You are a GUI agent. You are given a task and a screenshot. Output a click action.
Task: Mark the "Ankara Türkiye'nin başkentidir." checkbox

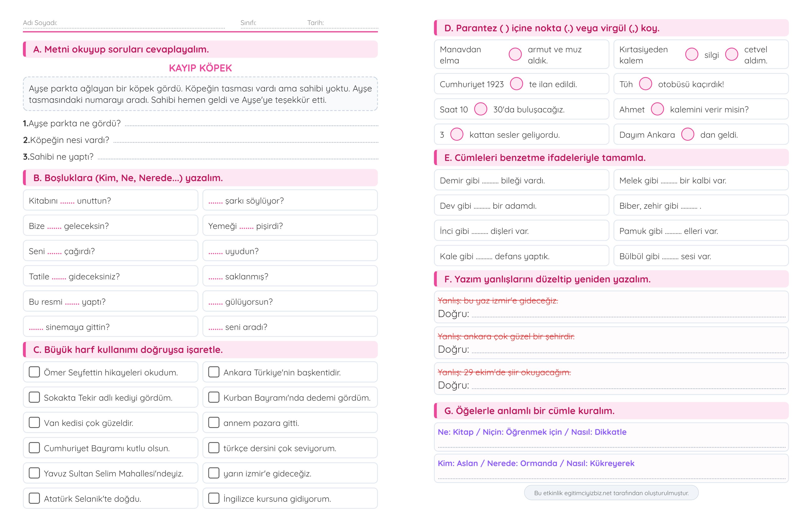[214, 372]
